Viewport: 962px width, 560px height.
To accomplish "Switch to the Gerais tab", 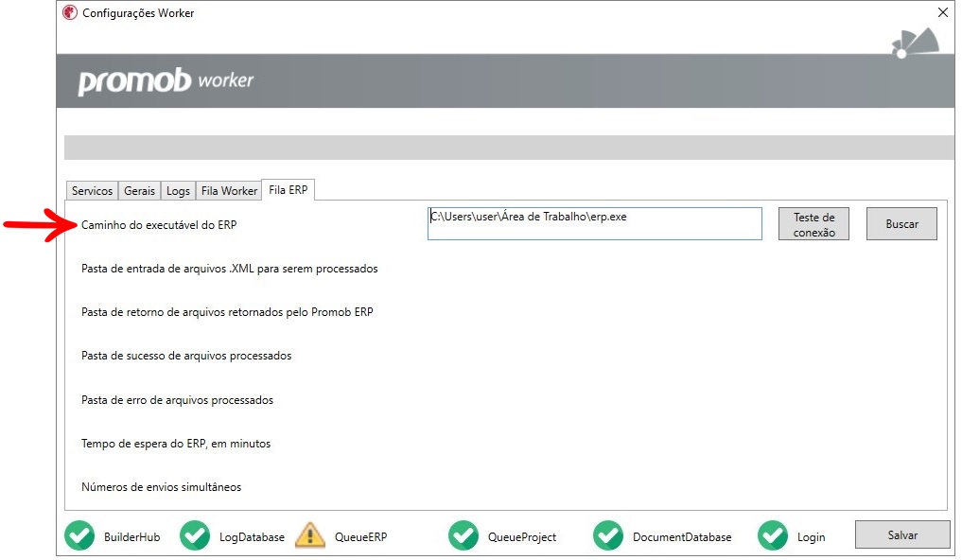I will click(x=139, y=191).
